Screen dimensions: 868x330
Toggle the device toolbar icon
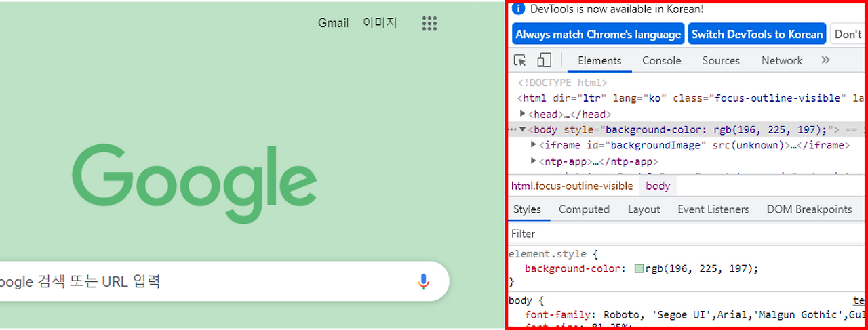544,60
